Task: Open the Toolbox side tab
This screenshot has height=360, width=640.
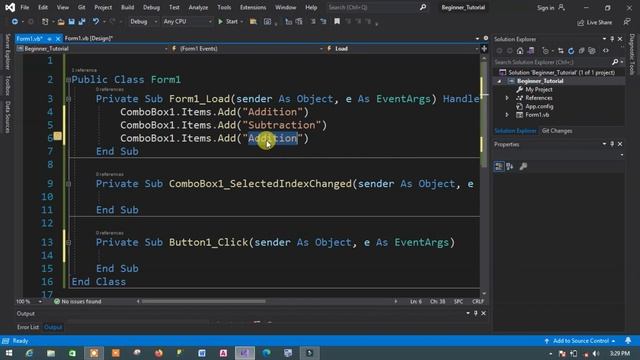Action: 7,85
